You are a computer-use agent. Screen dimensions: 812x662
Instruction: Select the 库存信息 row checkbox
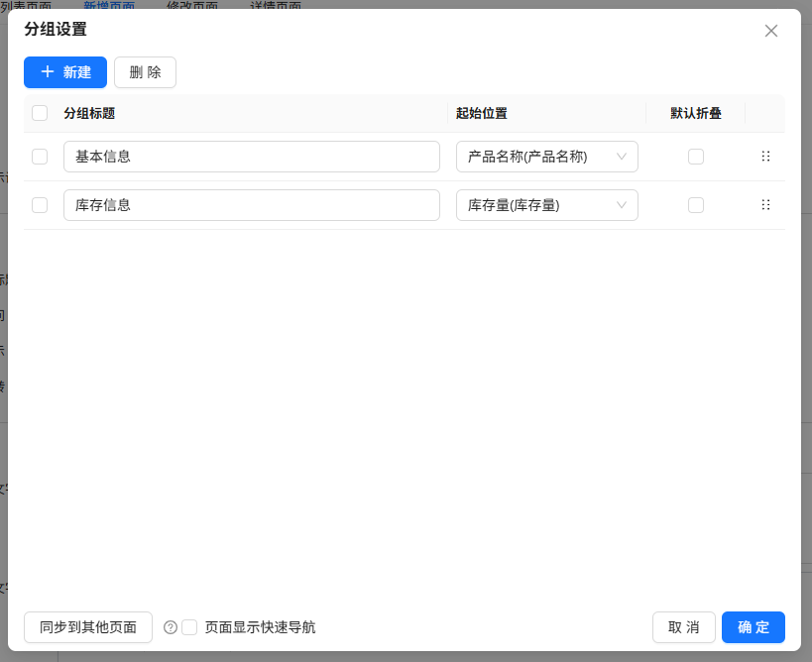point(40,205)
